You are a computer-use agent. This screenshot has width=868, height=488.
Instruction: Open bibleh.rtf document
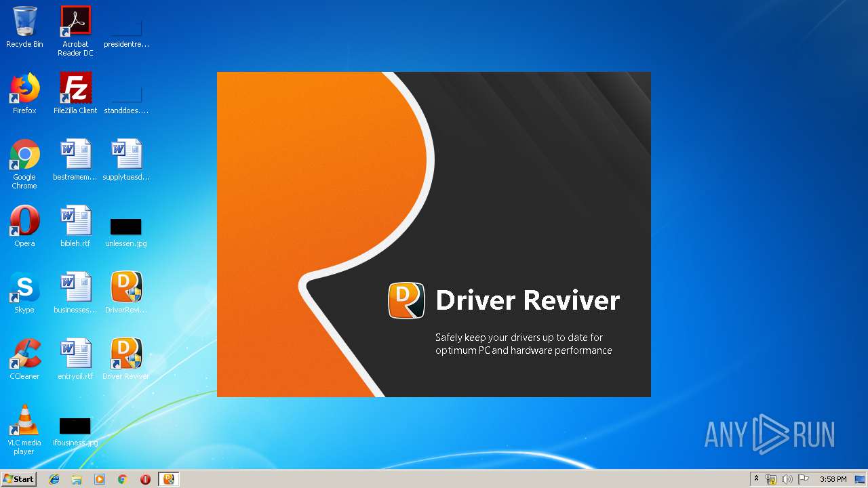tap(75, 226)
